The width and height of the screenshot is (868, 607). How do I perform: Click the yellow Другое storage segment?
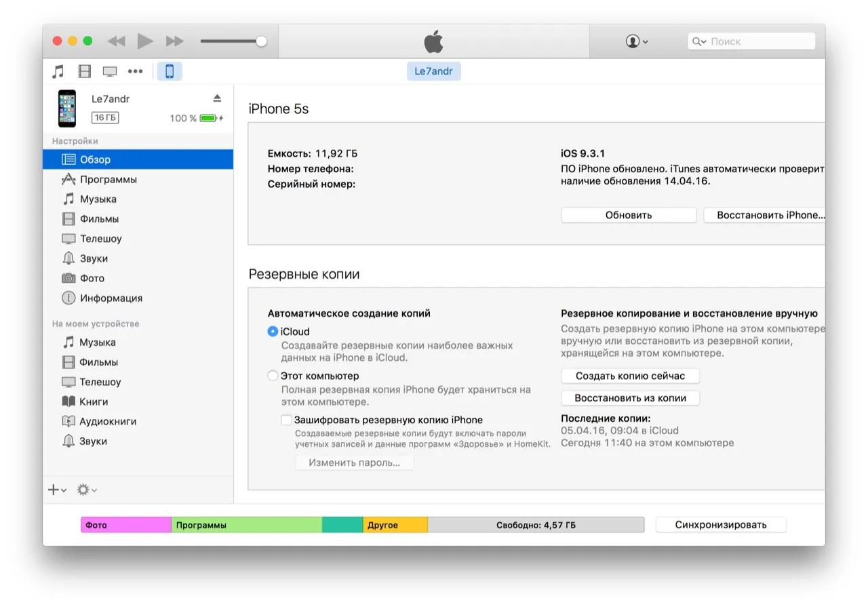tap(395, 525)
